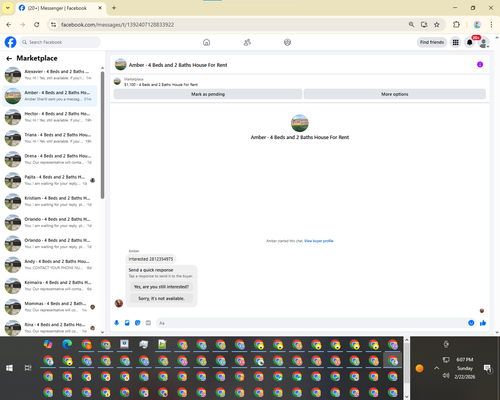Open the account profile avatar menu
The image size is (500, 400).
(x=484, y=42)
